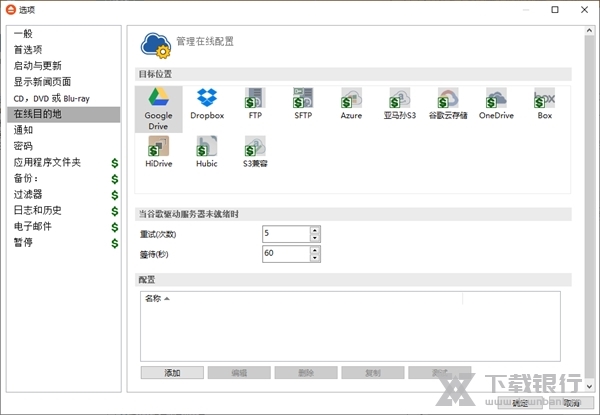This screenshot has width=600, height=415.
Task: Open 日志和历史 settings page
Action: [64, 210]
